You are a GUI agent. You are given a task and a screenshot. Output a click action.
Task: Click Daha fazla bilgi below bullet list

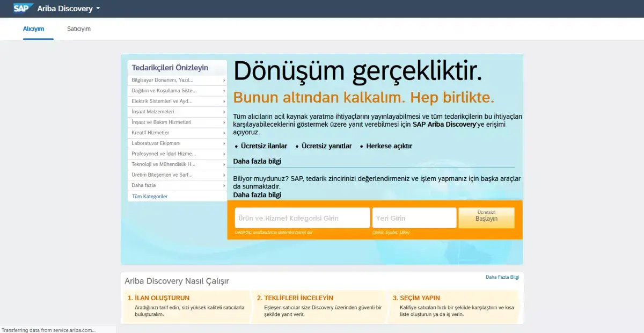[257, 161]
